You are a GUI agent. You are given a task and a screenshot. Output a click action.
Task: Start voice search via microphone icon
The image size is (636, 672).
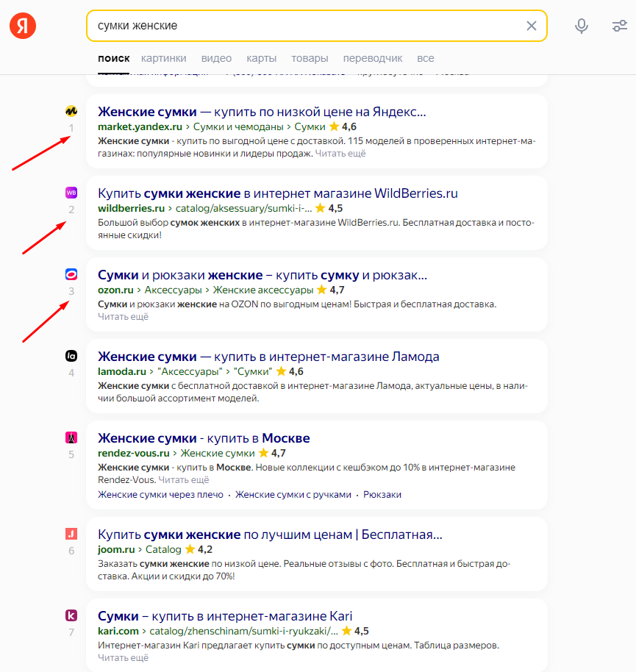[581, 26]
